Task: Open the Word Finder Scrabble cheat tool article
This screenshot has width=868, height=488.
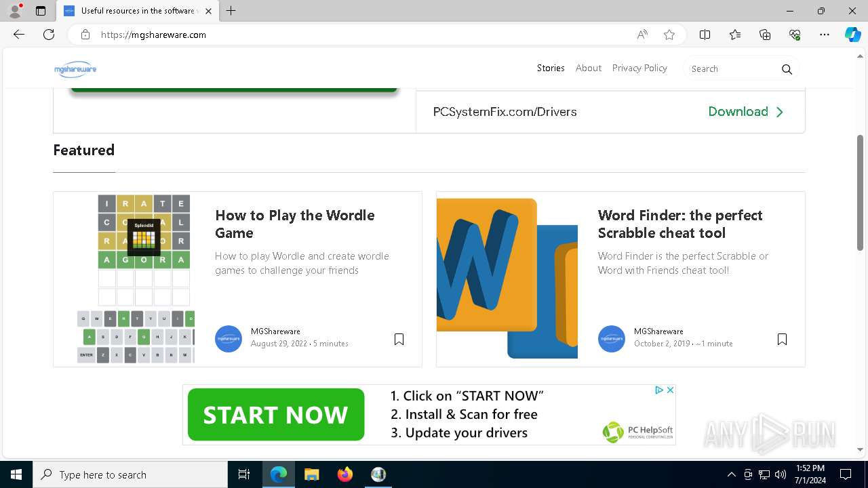Action: point(680,224)
